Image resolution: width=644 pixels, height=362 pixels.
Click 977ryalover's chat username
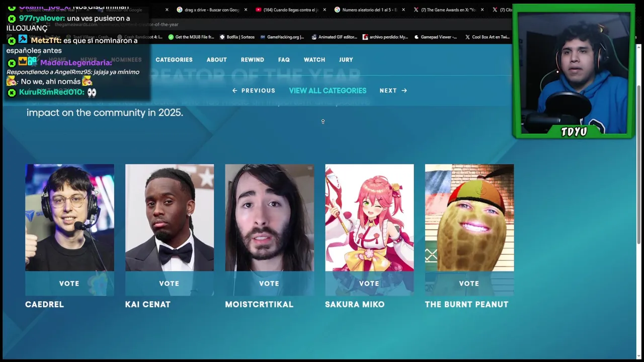[42, 18]
